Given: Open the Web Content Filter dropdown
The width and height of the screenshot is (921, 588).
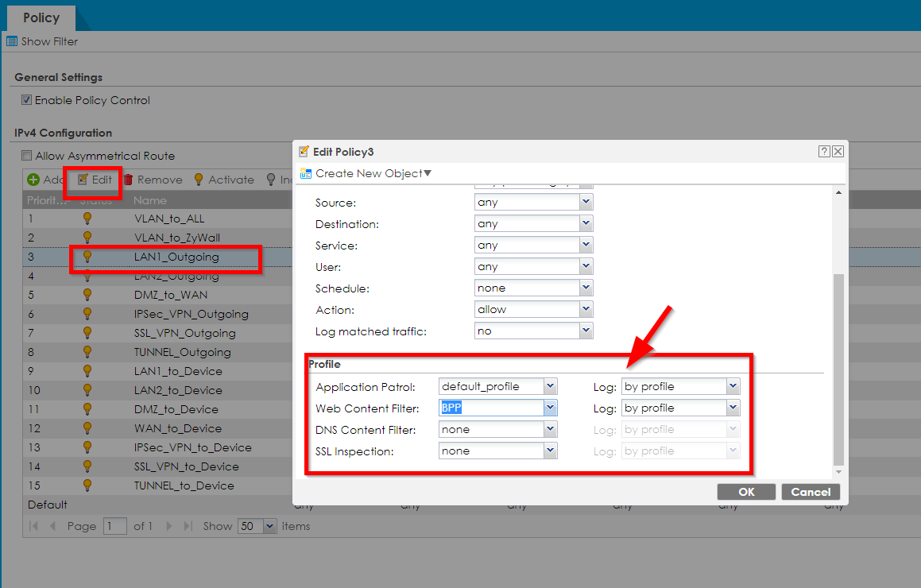Looking at the screenshot, I should [550, 408].
